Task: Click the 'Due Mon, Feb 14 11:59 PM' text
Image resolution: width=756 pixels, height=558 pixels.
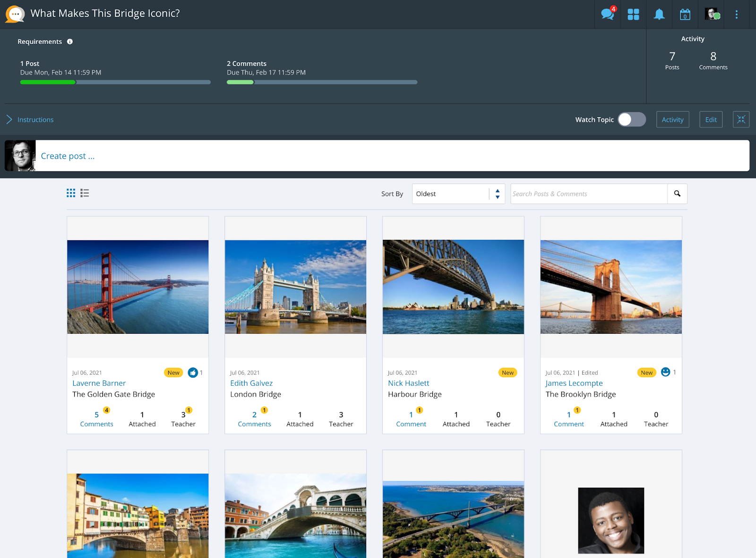Action: [x=60, y=72]
